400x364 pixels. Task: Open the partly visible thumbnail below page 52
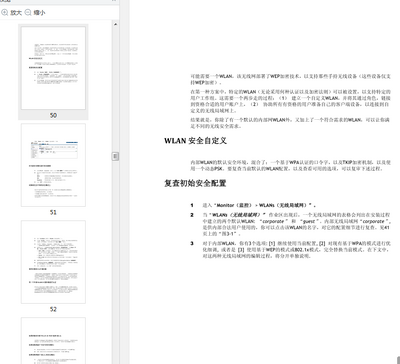coord(53,341)
